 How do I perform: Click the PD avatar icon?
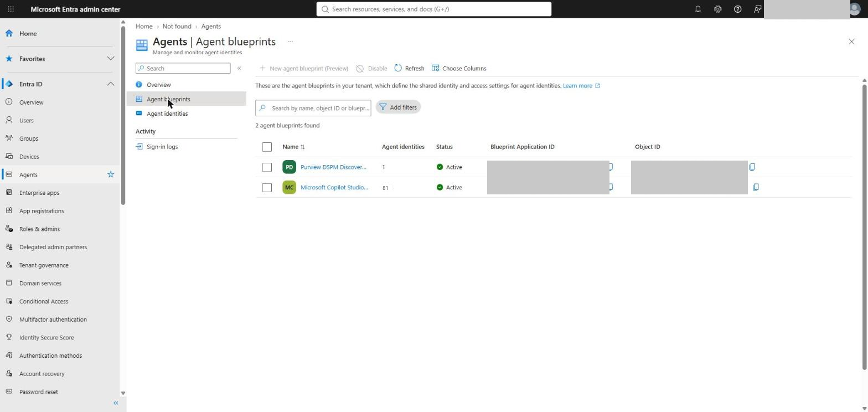(289, 167)
